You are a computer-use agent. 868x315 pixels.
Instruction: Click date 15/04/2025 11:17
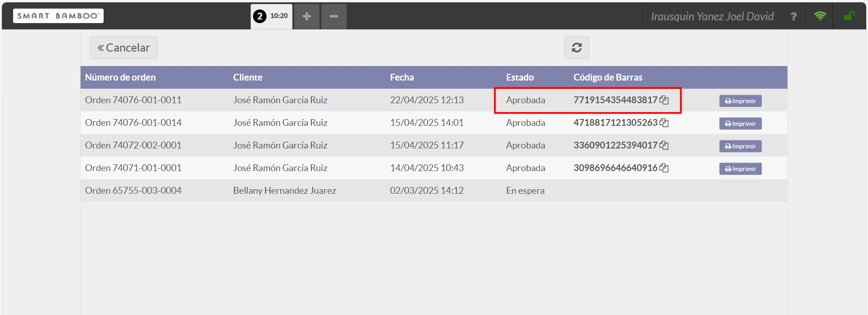pos(427,145)
